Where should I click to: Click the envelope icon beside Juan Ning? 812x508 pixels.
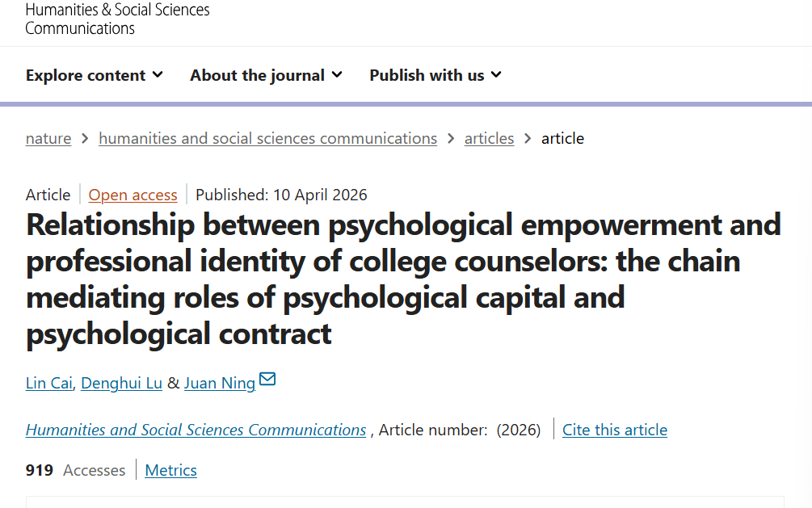click(267, 379)
